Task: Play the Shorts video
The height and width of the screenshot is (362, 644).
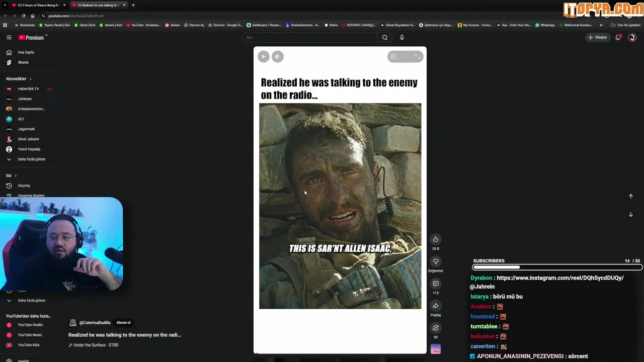Action: coord(263,57)
